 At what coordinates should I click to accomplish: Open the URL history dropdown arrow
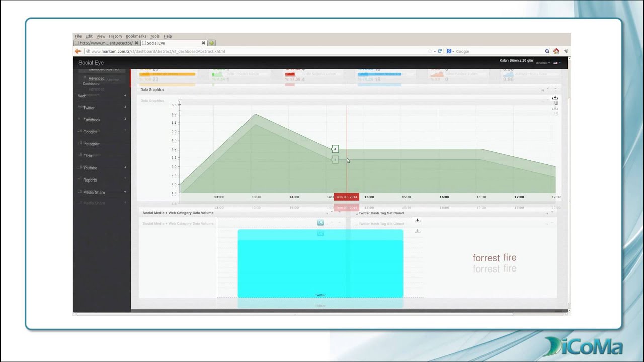(x=434, y=51)
